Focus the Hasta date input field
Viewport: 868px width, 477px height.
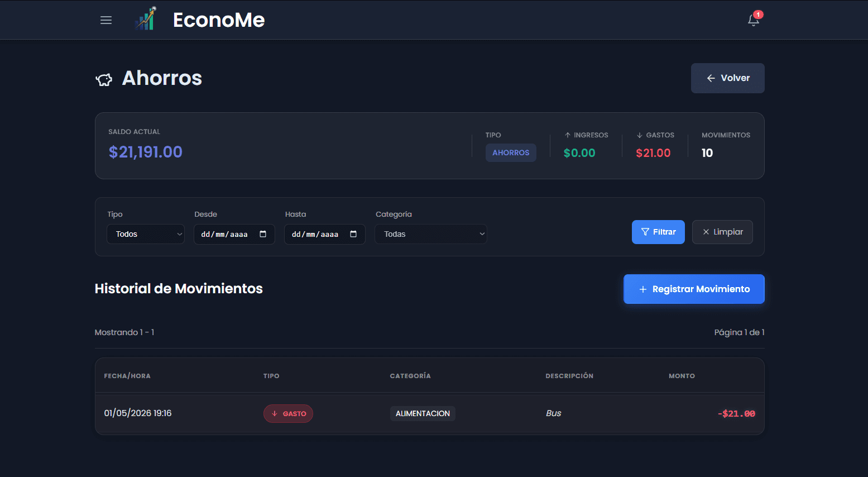(x=325, y=234)
